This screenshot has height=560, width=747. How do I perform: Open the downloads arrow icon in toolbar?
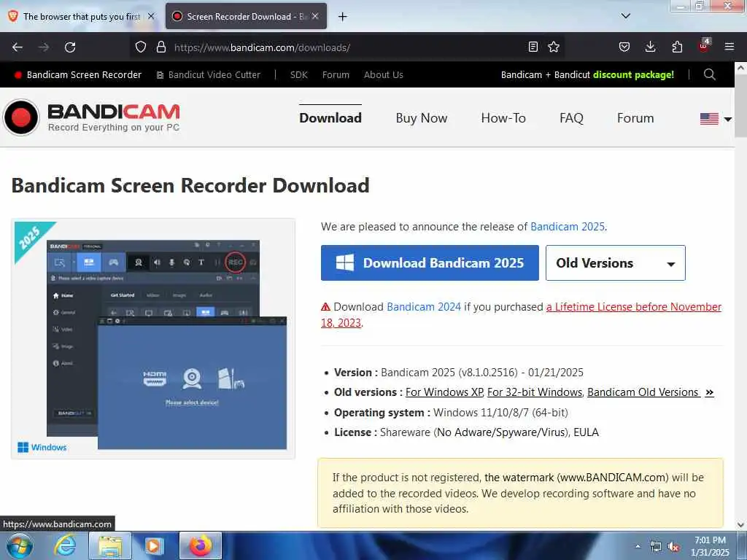[x=650, y=47]
